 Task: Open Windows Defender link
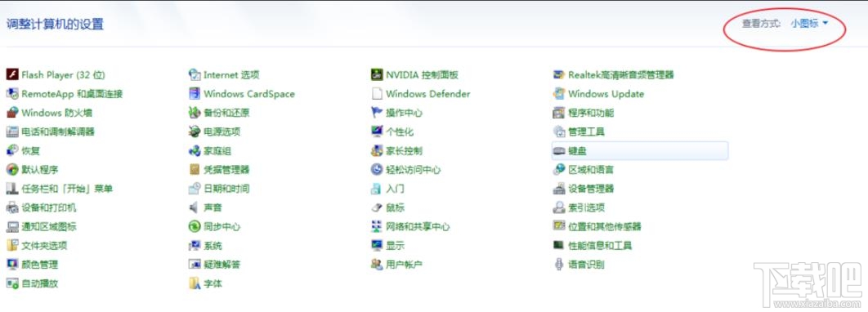point(428,94)
